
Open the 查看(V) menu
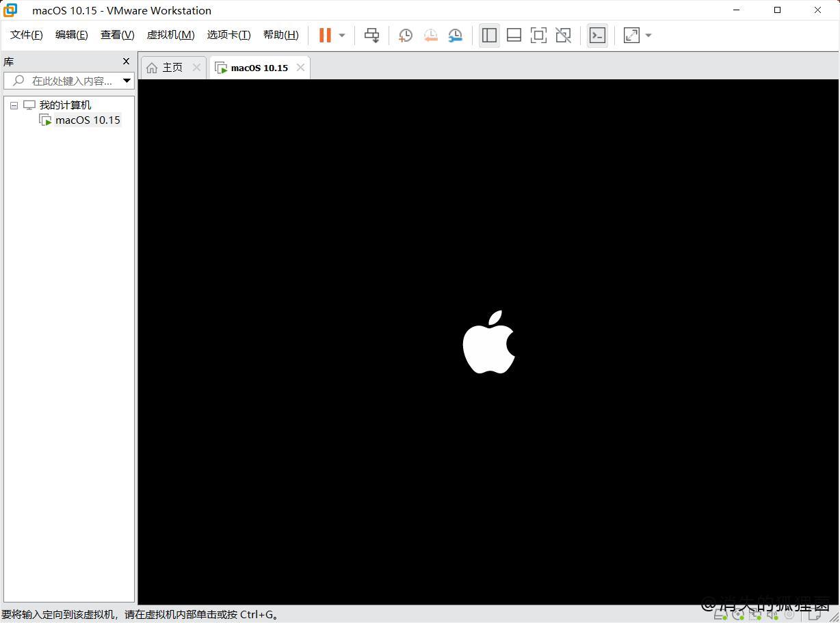117,35
